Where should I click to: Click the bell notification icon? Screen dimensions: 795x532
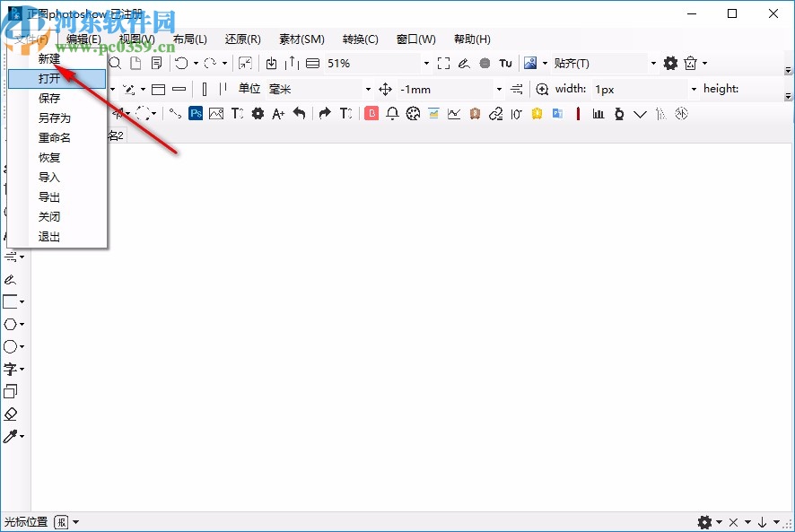(392, 114)
